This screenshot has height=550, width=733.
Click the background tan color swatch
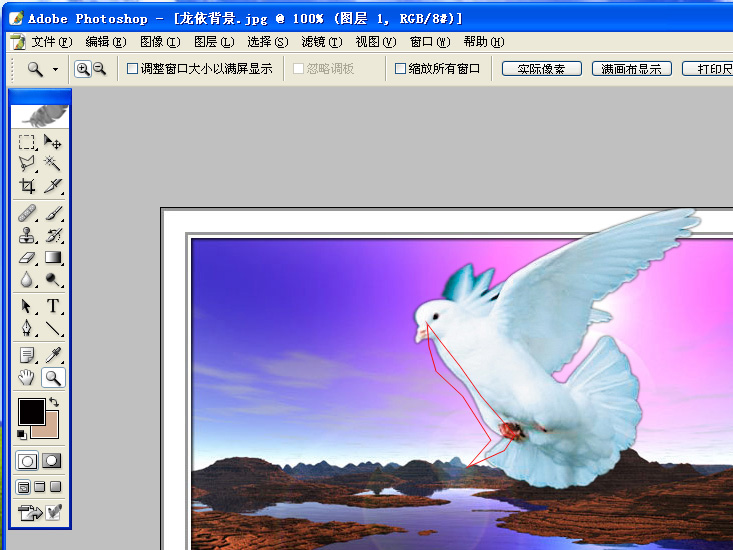pyautogui.click(x=52, y=431)
